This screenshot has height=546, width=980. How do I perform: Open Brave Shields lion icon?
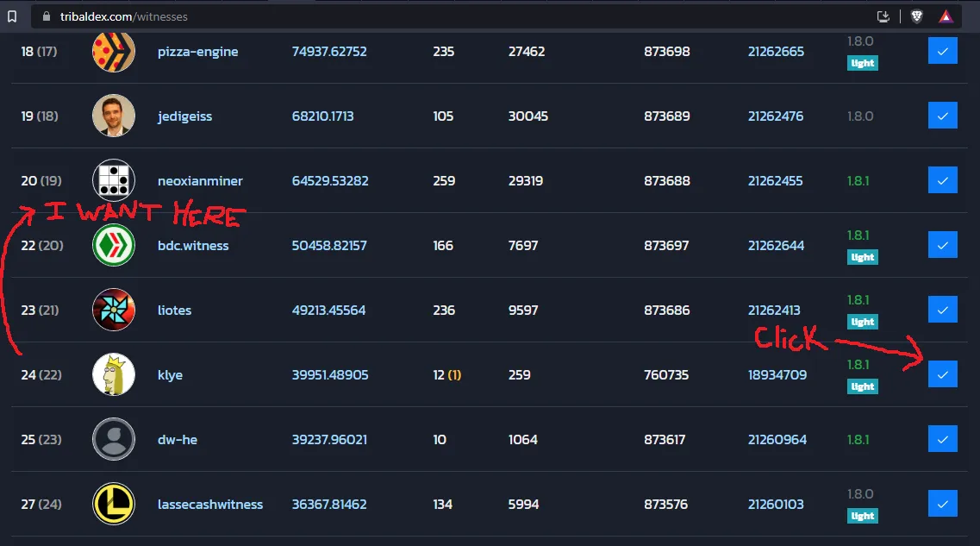click(917, 16)
